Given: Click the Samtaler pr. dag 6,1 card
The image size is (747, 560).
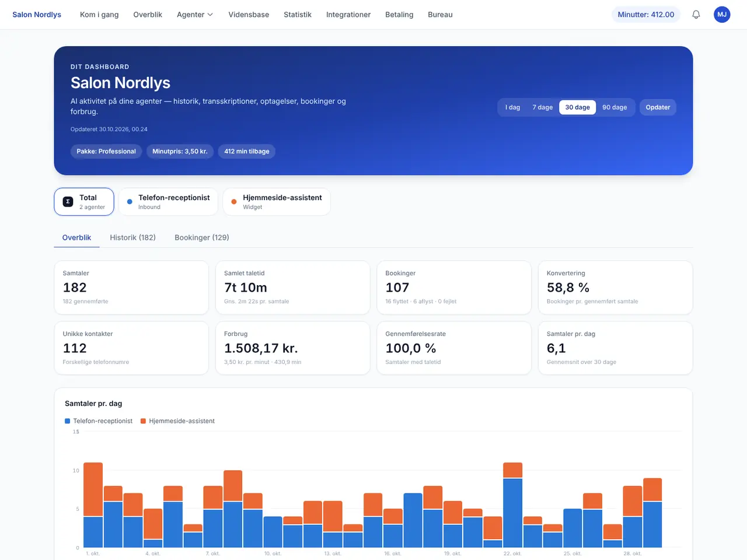Looking at the screenshot, I should click(x=615, y=348).
